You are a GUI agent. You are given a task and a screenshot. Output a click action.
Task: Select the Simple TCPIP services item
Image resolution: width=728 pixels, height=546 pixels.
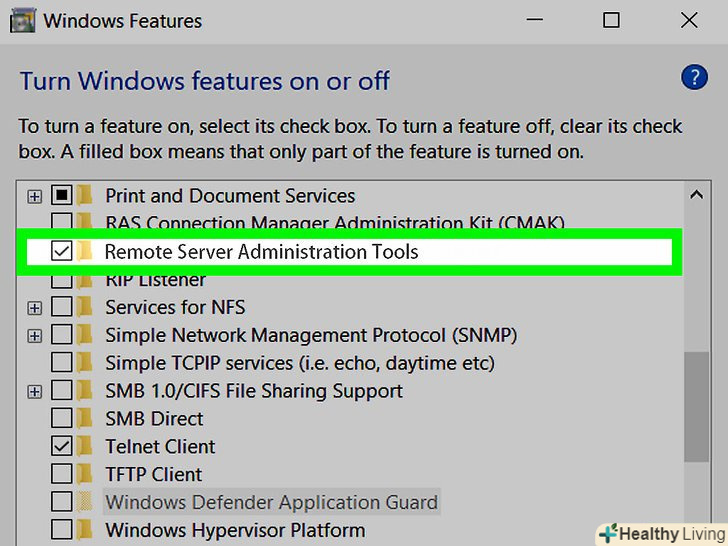299,363
